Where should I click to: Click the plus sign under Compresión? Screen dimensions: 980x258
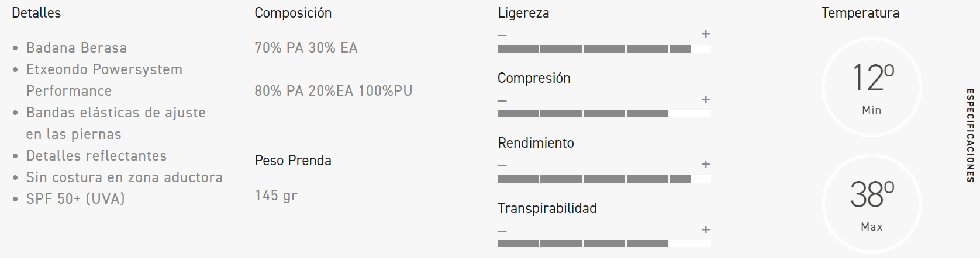click(x=706, y=100)
